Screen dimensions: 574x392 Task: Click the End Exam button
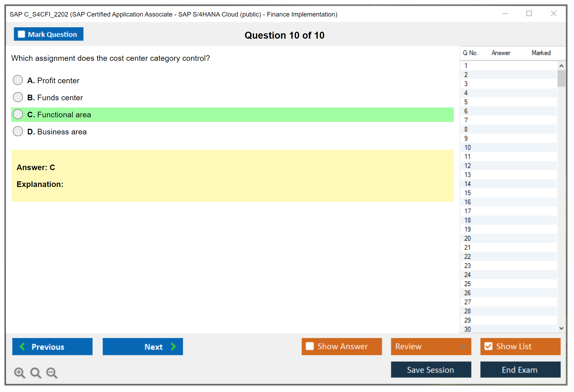[x=520, y=370]
